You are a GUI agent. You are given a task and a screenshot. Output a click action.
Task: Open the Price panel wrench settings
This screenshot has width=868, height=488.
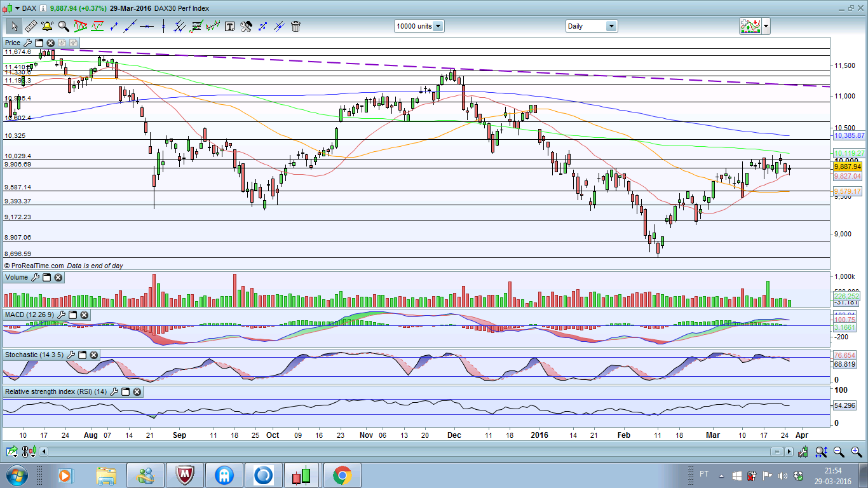[x=27, y=43]
